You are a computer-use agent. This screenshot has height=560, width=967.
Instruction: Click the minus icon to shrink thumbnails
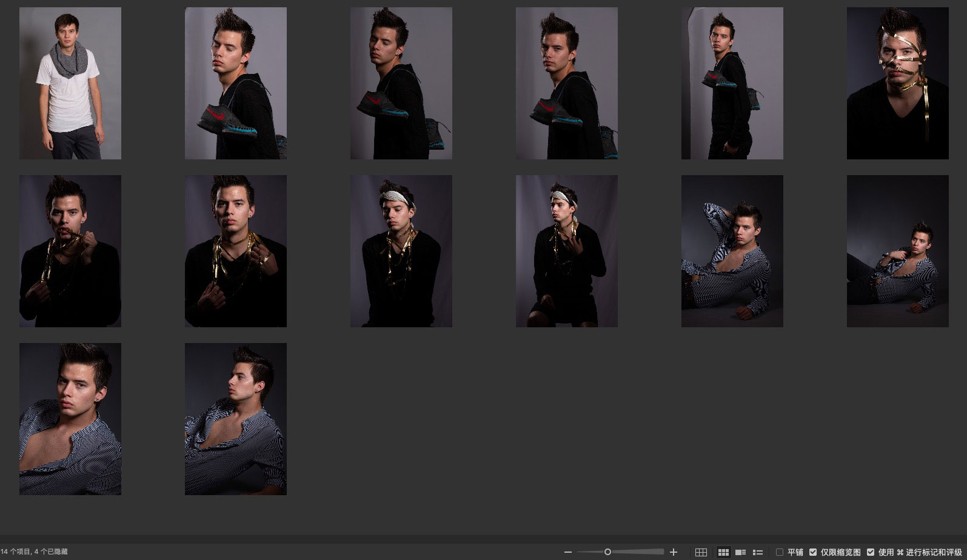coord(567,552)
